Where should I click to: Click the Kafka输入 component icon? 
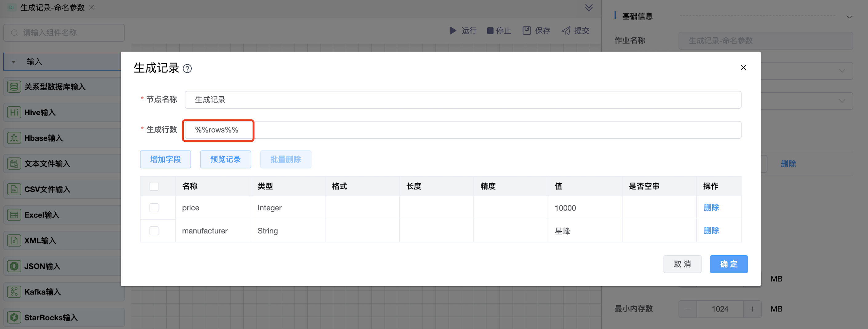click(14, 292)
